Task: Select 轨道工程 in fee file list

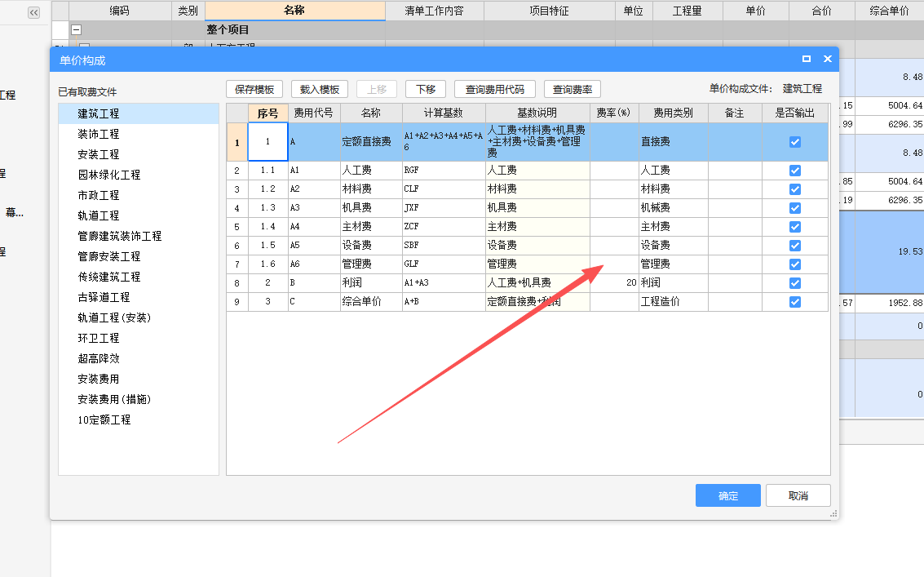Action: tap(139, 216)
